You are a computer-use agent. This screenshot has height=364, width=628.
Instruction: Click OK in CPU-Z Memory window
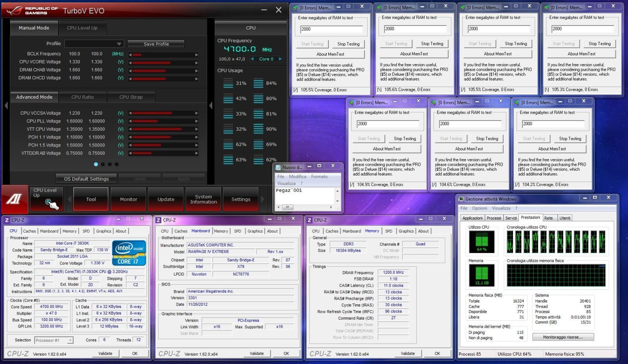point(437,353)
